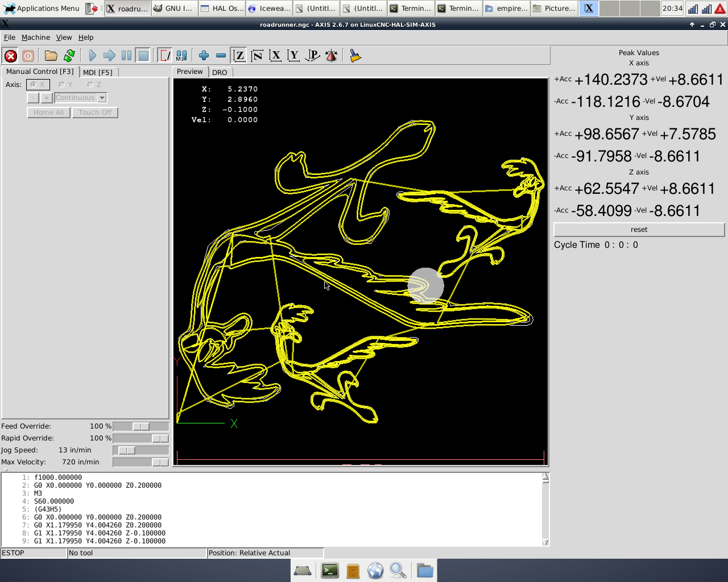Open the Machine menu

(x=36, y=38)
